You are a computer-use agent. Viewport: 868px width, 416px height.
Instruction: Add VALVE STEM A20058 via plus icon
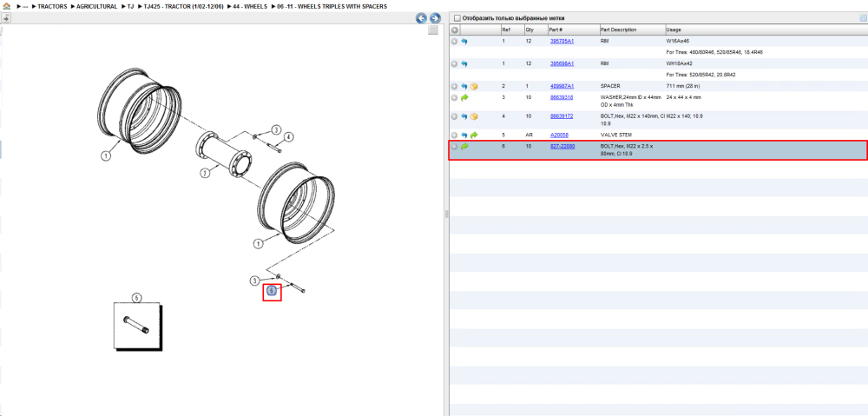pyautogui.click(x=455, y=135)
